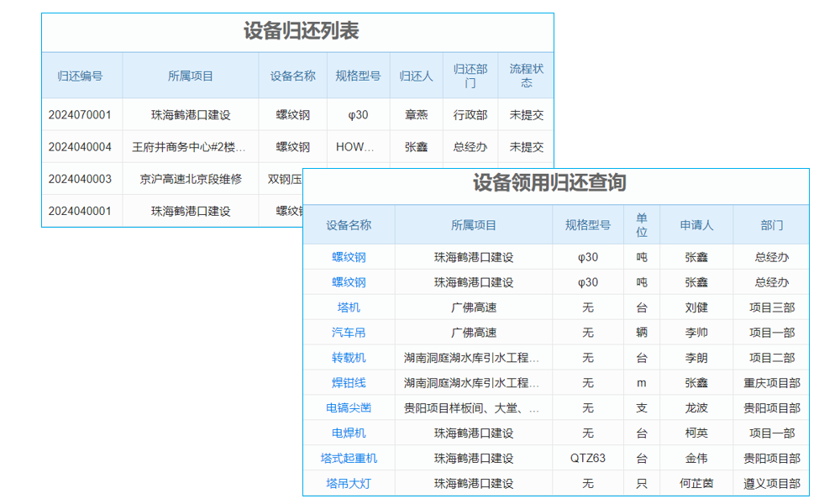Click the 归还编号 column header
The width and height of the screenshot is (840, 504).
(81, 74)
